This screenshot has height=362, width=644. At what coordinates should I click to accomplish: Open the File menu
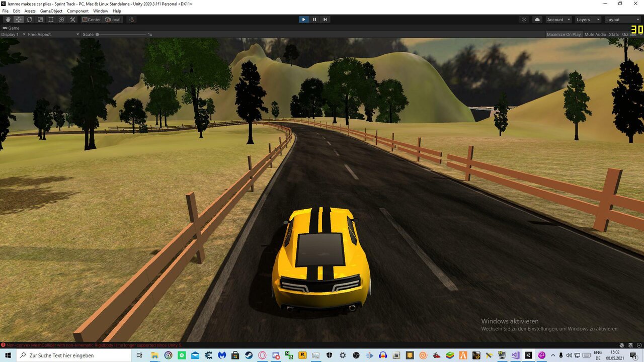[x=6, y=11]
